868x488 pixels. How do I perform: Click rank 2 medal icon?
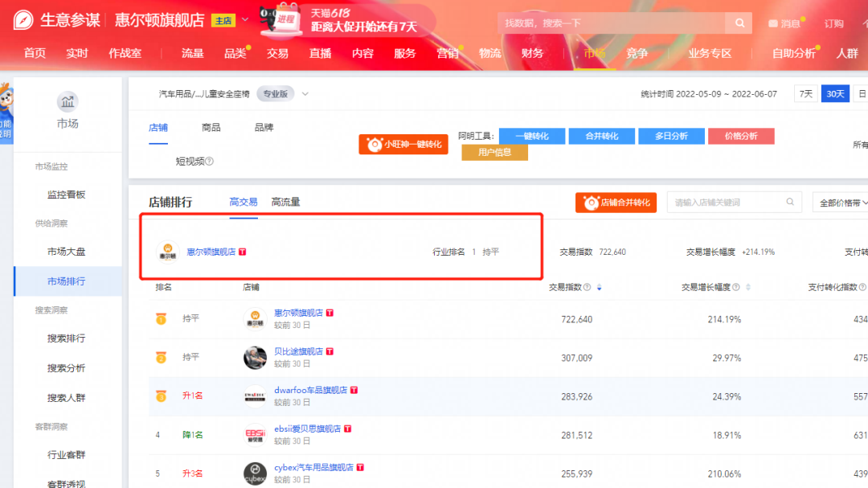coord(161,358)
